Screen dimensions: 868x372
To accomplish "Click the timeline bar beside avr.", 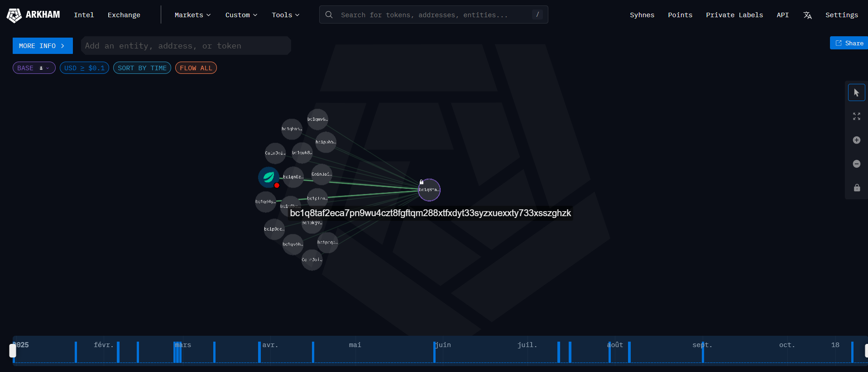I will point(259,352).
